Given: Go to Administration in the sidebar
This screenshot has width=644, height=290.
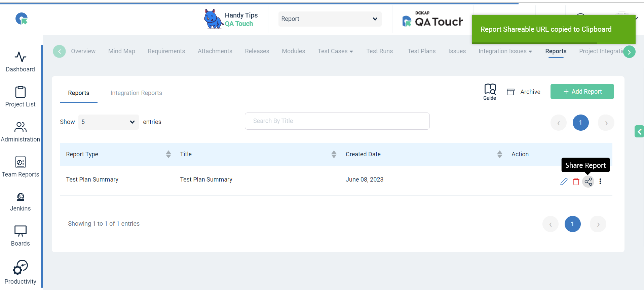Looking at the screenshot, I should coord(20,132).
